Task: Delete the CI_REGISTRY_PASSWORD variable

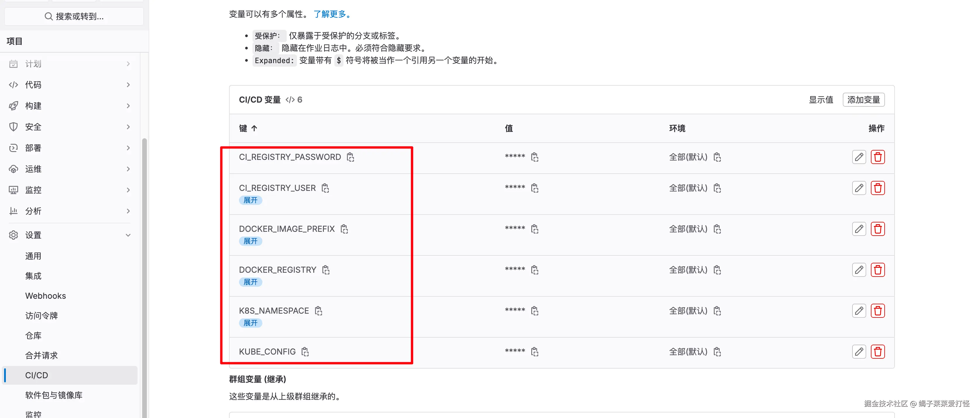Action: coord(877,157)
